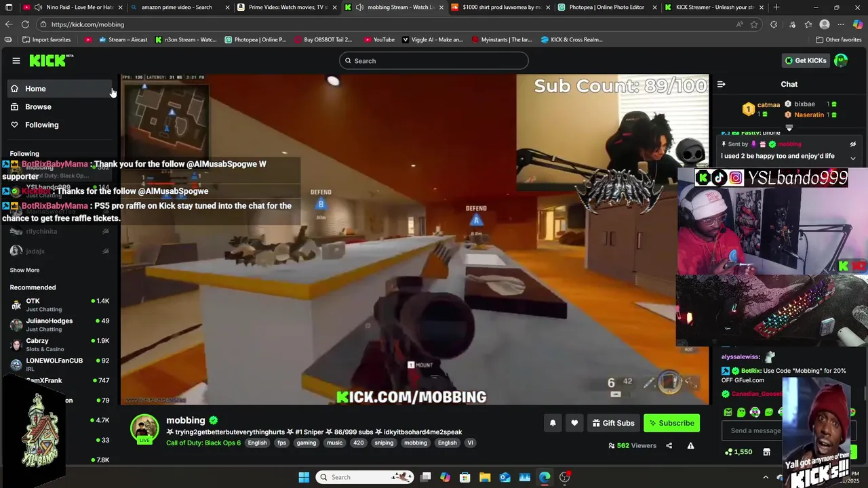Image resolution: width=868 pixels, height=488 pixels.
Task: Go back with the browser back arrow
Action: pos(9,24)
